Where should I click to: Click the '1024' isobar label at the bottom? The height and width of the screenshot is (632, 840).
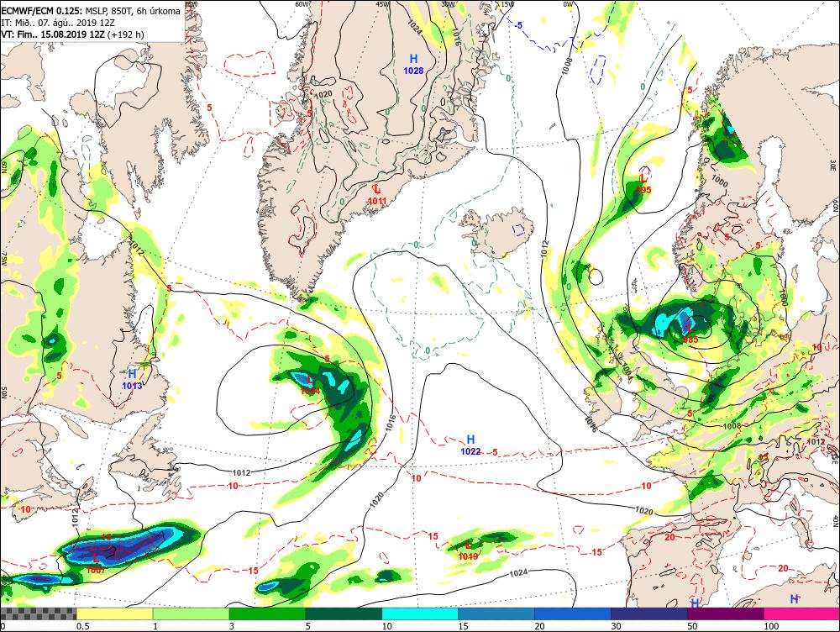(518, 573)
